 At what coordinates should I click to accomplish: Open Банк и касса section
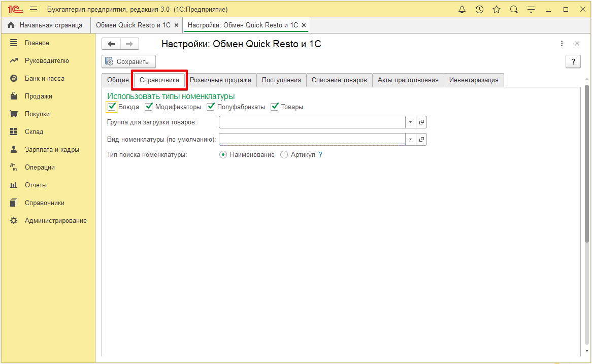click(x=48, y=79)
